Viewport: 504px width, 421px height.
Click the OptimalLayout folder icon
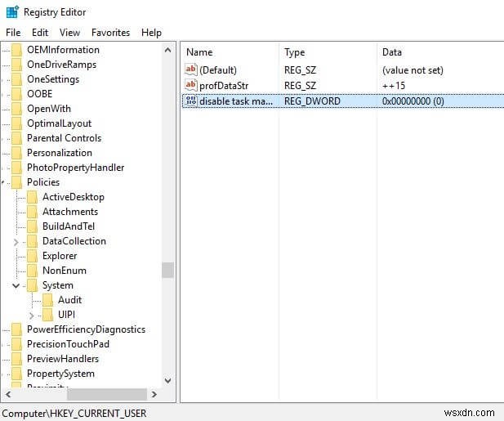16,123
